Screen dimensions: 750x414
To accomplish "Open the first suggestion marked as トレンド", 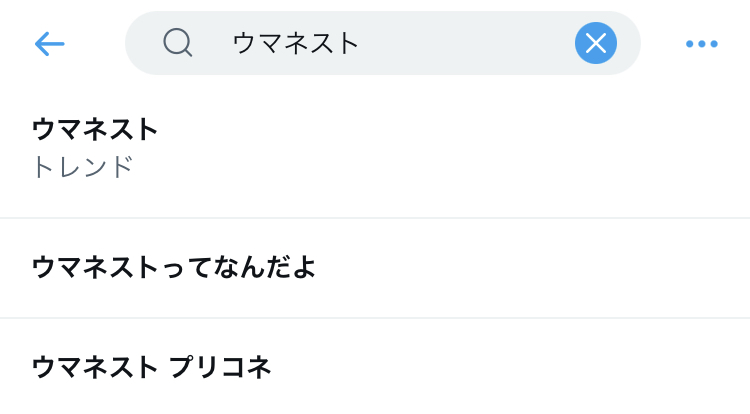I will coord(96,147).
